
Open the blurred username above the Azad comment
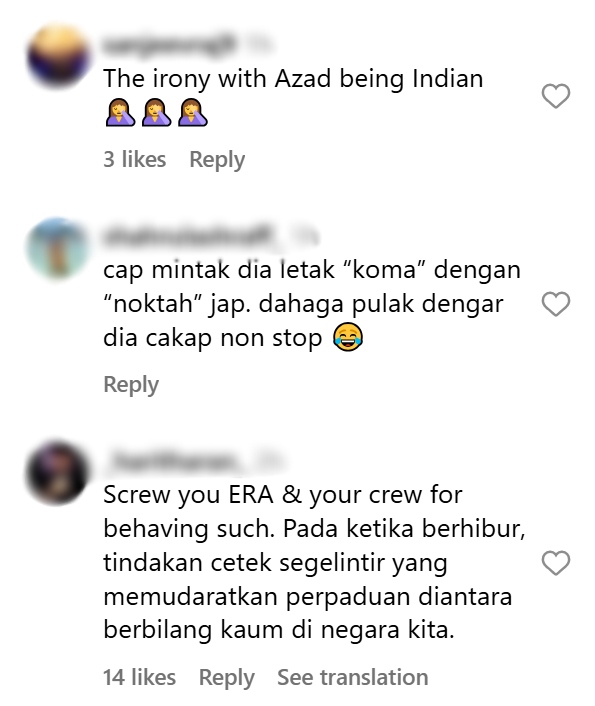(x=169, y=44)
